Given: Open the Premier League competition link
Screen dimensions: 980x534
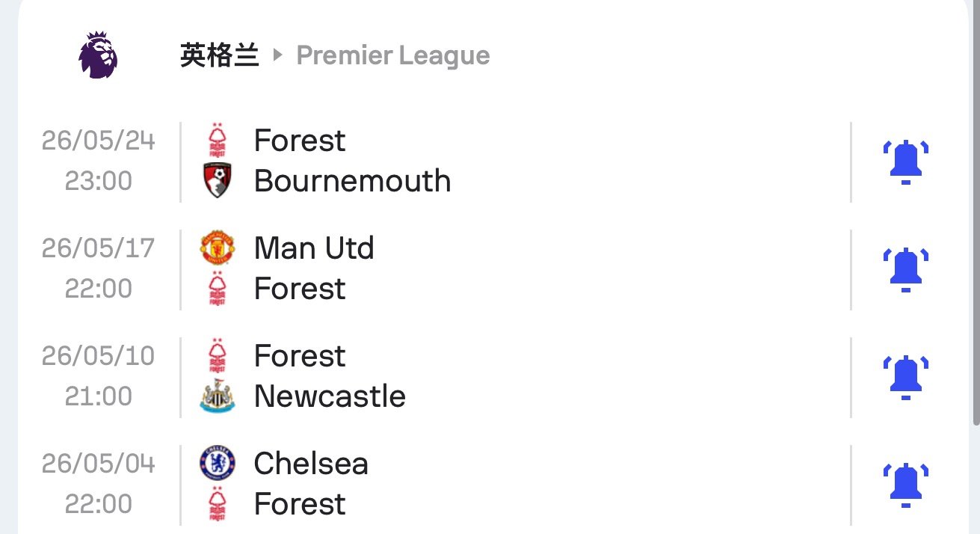Looking at the screenshot, I should tap(393, 55).
